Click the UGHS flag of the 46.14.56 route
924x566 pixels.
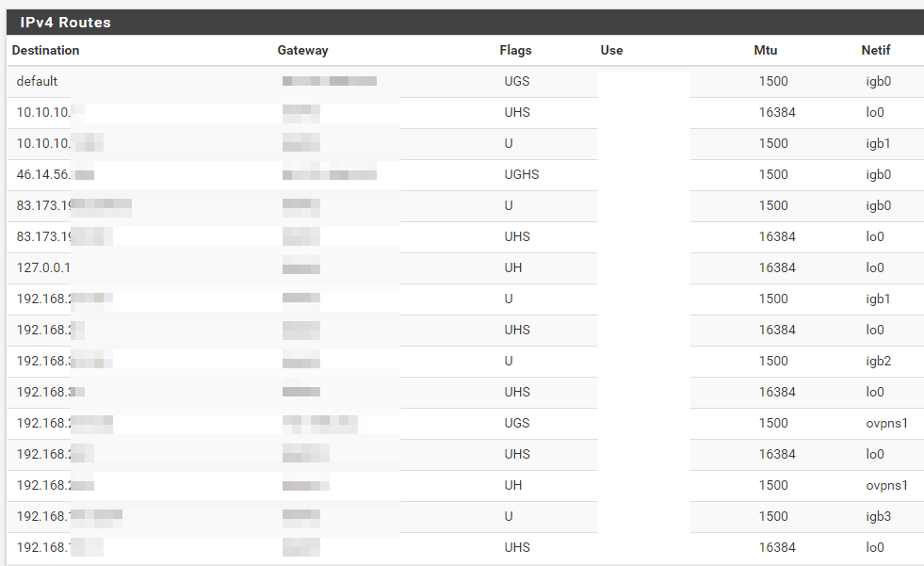(520, 174)
